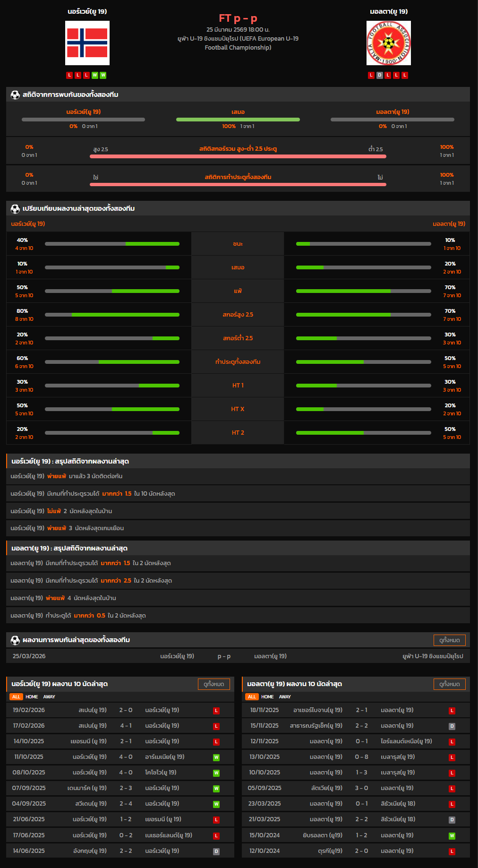The width and height of the screenshot is (478, 868).
Task: Click the W result badge for the 11/10/2025 Norway match
Action: (216, 757)
